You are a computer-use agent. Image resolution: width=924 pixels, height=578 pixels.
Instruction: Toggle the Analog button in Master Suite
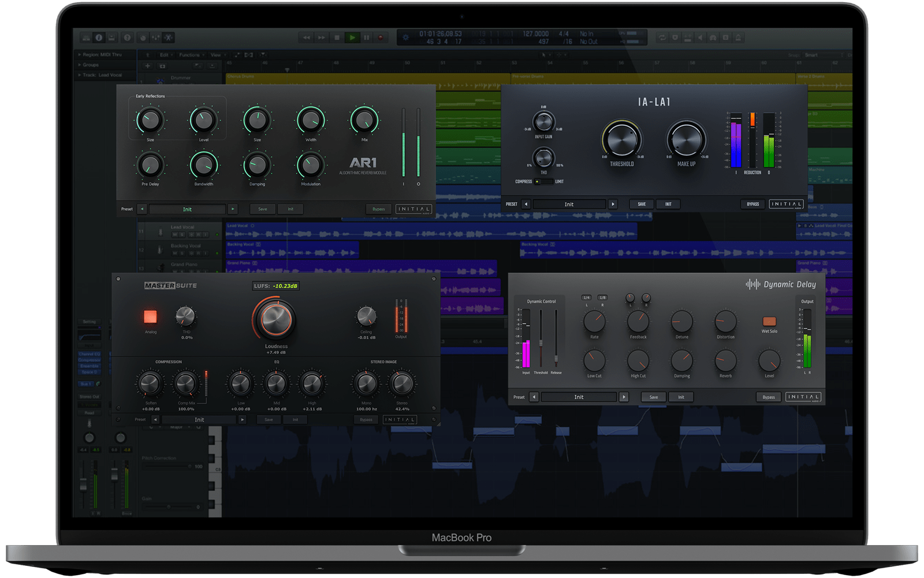pyautogui.click(x=150, y=317)
